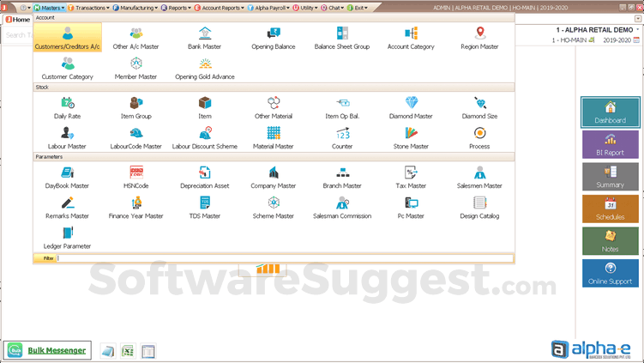Open Customers/Creditors A/c master
The width and height of the screenshot is (644, 363).
click(68, 38)
